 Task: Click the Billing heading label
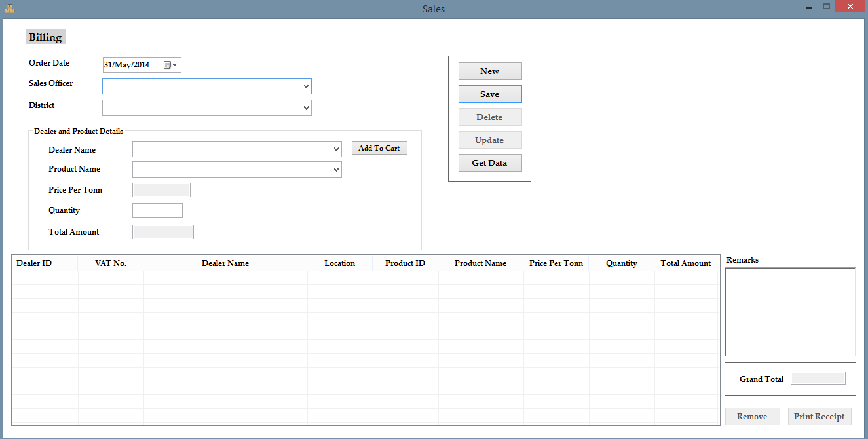point(45,37)
